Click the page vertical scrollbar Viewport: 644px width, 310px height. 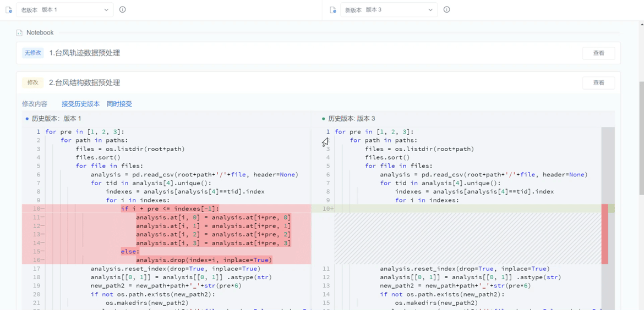point(641,138)
